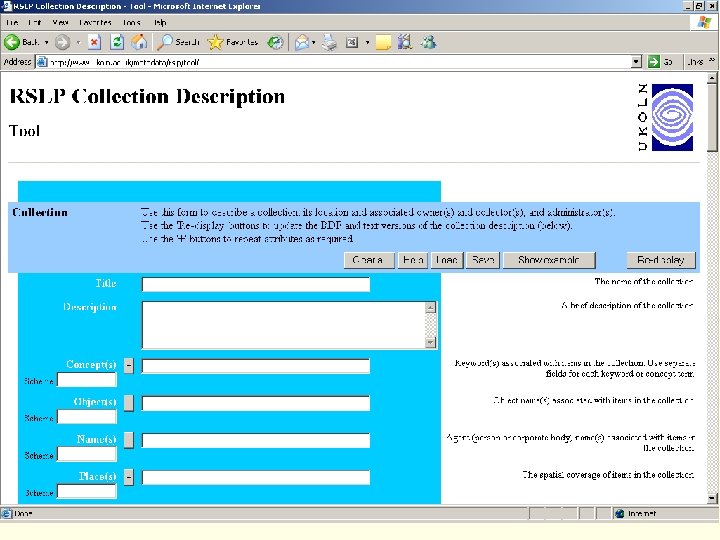Open the Messenger people icon
The height and width of the screenshot is (540, 720).
[428, 42]
